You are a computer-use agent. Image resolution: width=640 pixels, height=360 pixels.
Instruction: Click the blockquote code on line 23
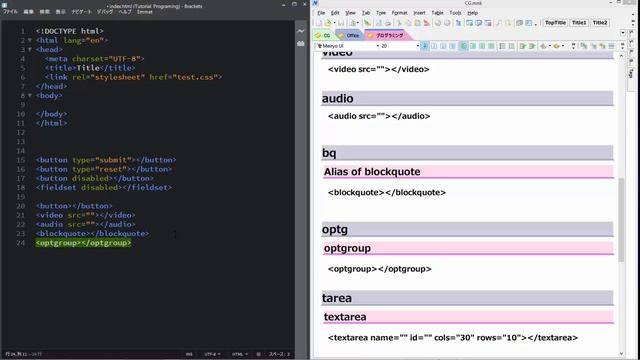[92, 233]
